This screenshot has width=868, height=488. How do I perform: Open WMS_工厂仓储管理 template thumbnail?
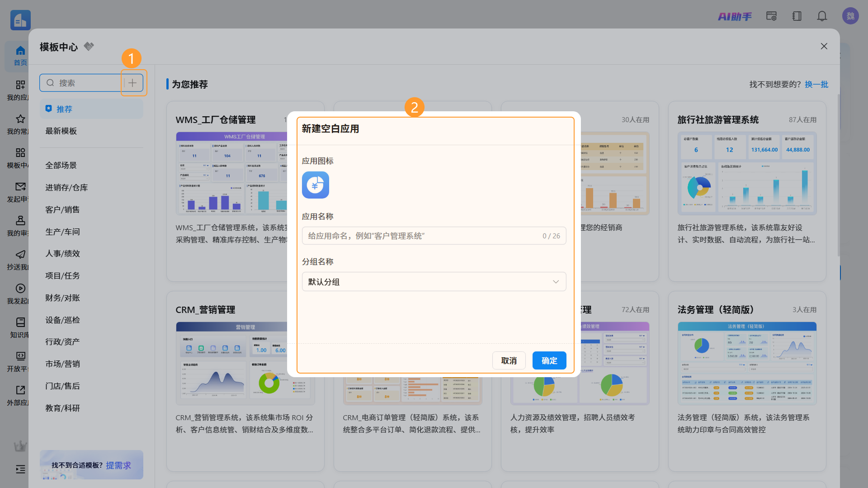pos(231,173)
